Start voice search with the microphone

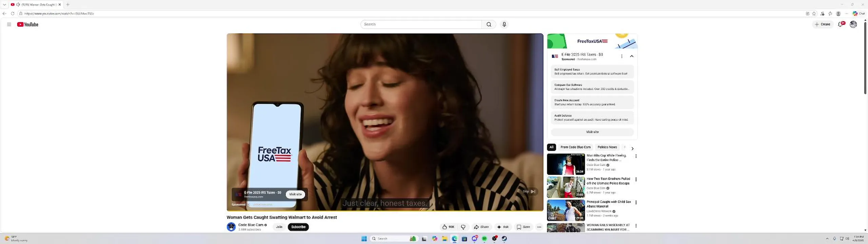point(504,24)
